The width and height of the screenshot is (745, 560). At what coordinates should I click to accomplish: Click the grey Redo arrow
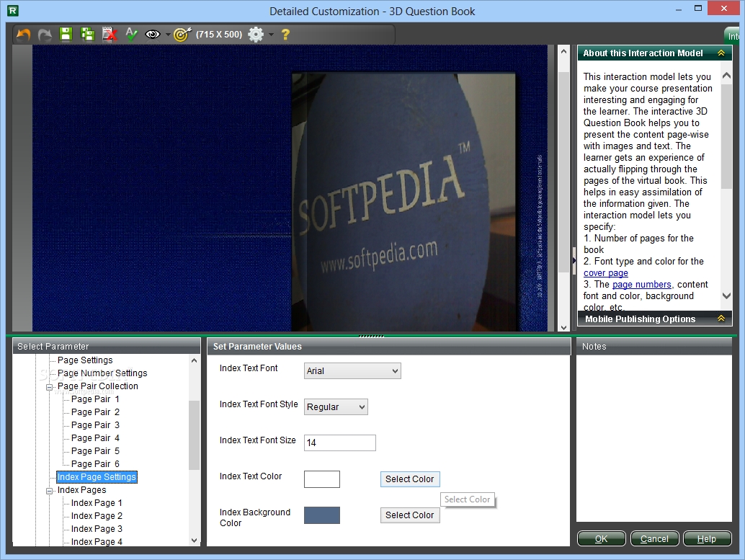[45, 35]
